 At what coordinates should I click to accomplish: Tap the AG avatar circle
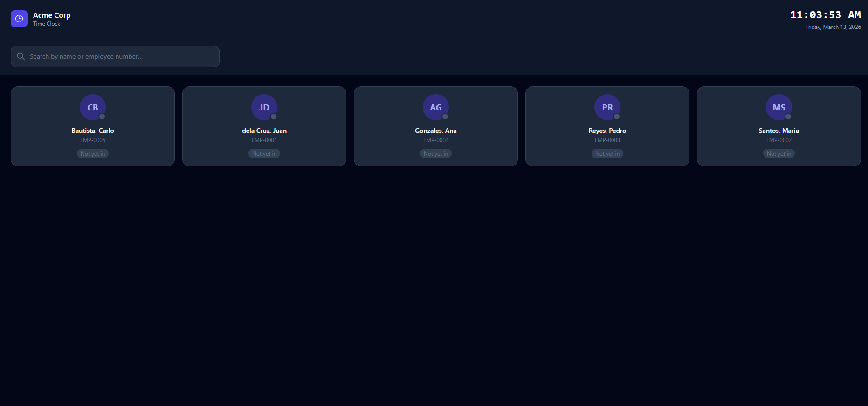[x=435, y=107]
